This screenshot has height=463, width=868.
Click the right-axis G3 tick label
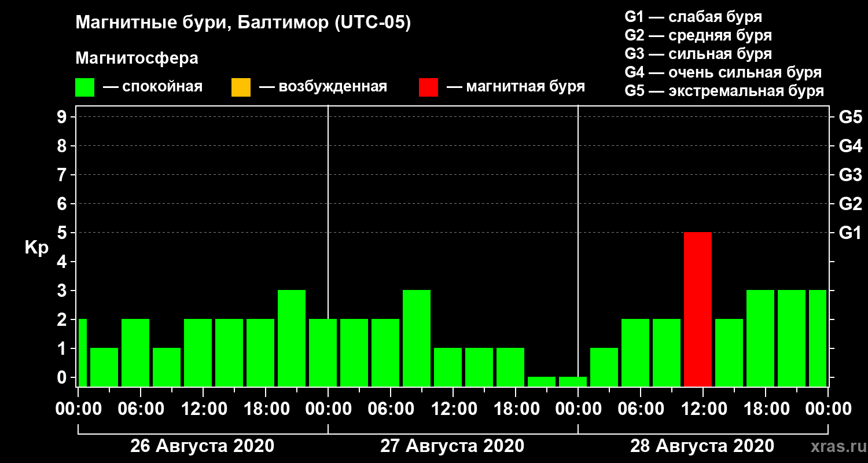pyautogui.click(x=850, y=175)
